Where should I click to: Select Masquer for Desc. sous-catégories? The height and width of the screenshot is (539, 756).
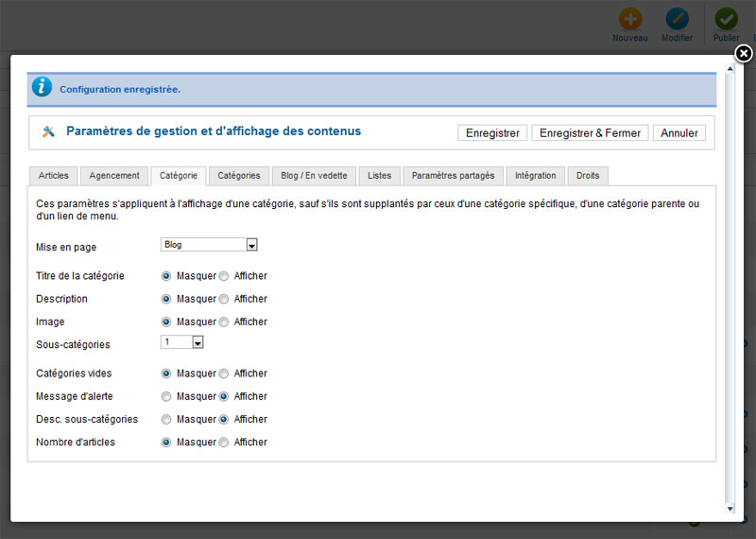[x=166, y=419]
